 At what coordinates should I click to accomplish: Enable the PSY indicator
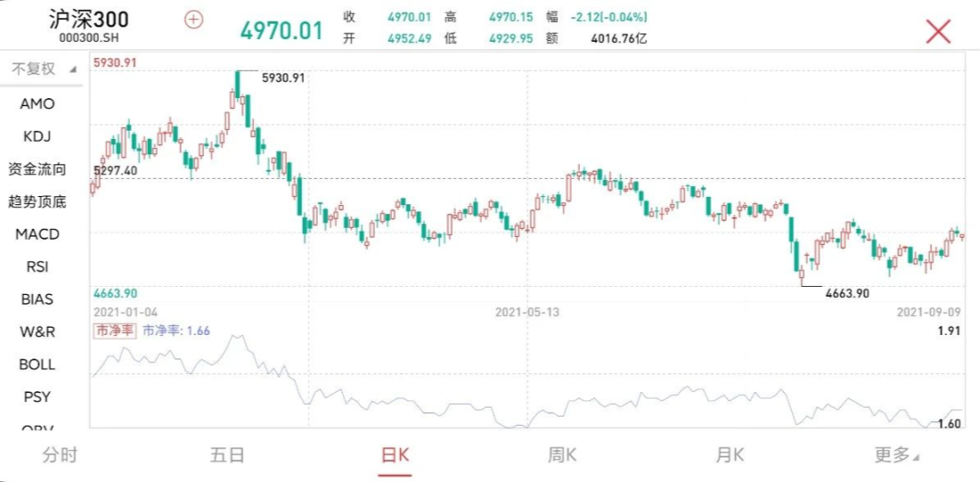(37, 398)
